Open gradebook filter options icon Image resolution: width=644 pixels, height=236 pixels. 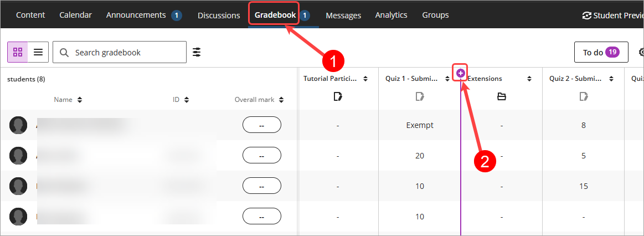[x=197, y=52]
